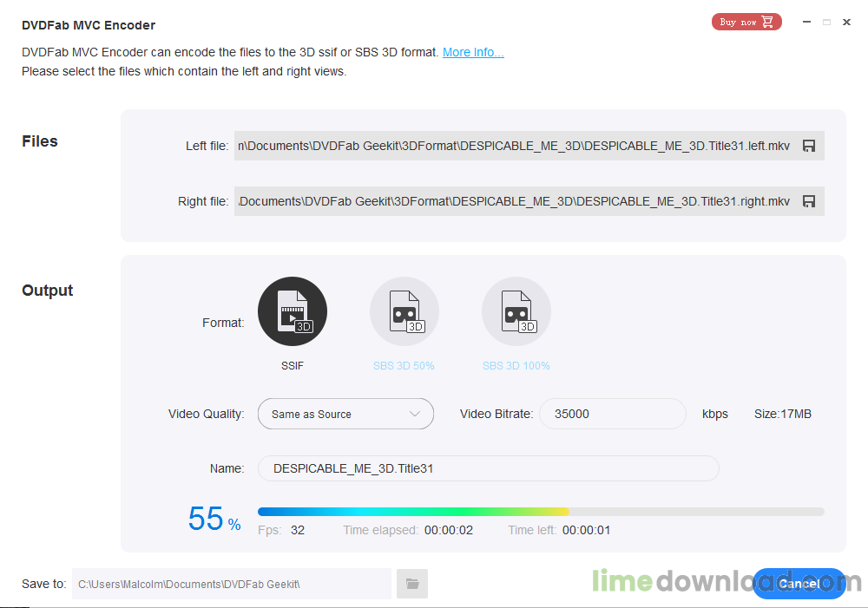Open the Video Quality dropdown
The image size is (868, 608).
pos(345,414)
